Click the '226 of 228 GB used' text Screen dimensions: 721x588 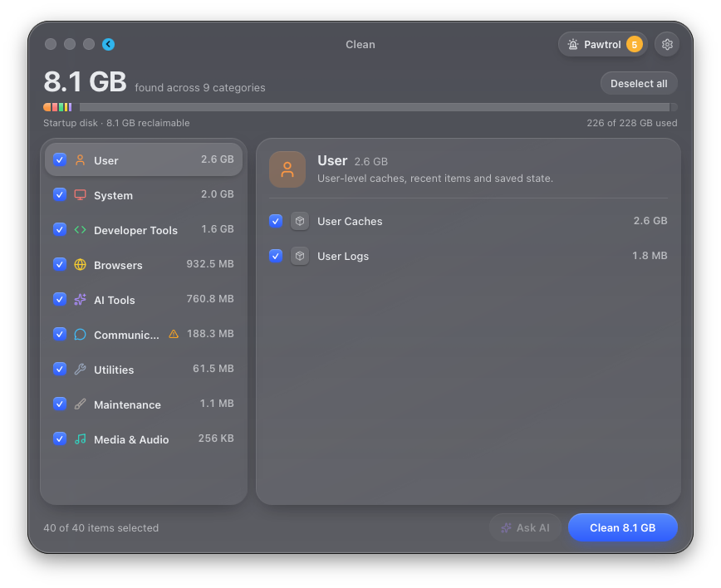click(x=632, y=123)
